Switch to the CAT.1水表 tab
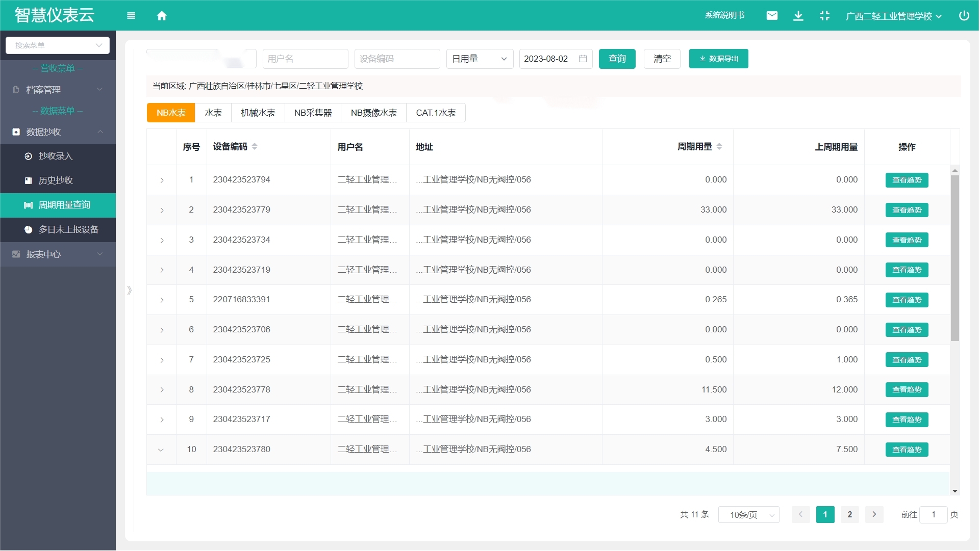980x551 pixels. coord(436,113)
